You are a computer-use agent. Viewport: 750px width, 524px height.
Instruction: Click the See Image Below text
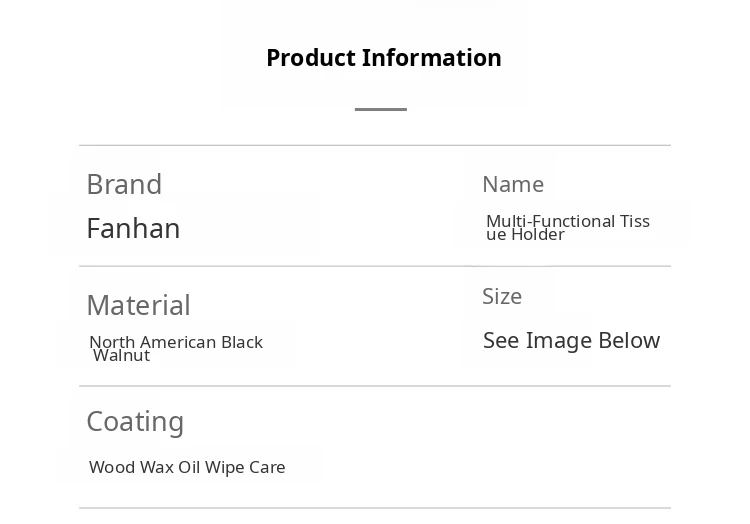click(x=571, y=340)
